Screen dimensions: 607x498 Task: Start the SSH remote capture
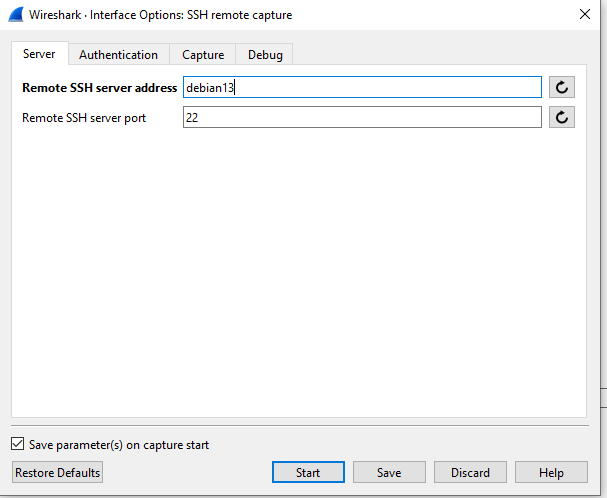308,472
